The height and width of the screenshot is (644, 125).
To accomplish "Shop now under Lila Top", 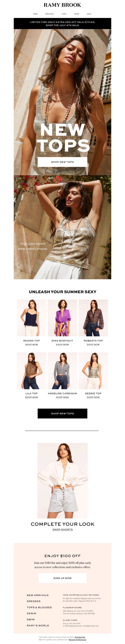I will coord(32,397).
